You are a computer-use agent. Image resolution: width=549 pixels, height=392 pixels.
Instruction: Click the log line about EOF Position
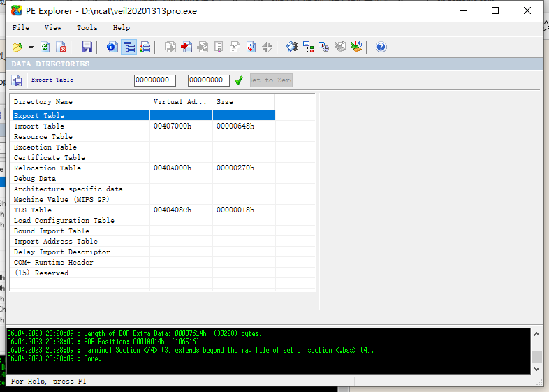click(x=103, y=342)
